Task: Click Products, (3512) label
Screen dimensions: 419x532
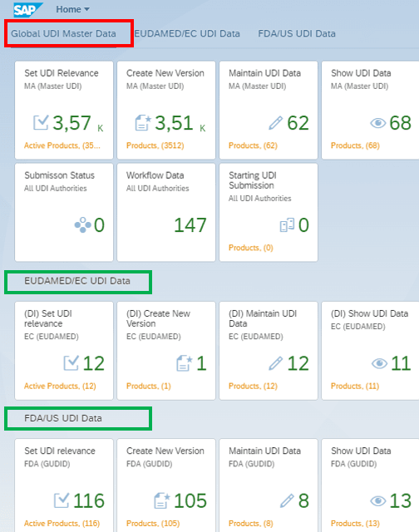Action: point(155,145)
